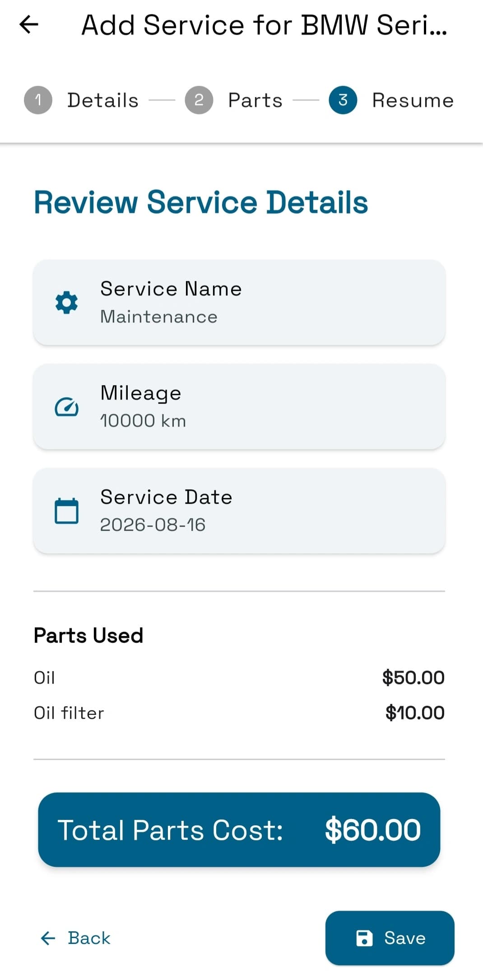Click the Oil filter part row
The width and height of the screenshot is (483, 980).
239,713
